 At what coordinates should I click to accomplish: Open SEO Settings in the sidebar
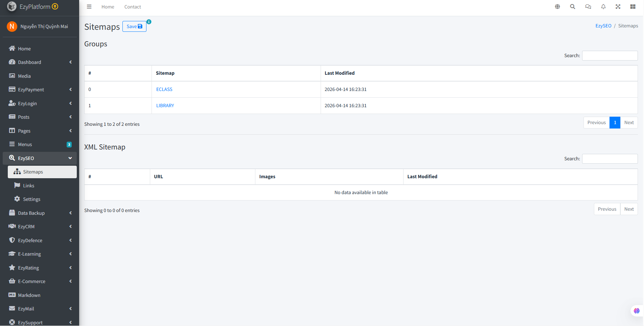(31, 199)
